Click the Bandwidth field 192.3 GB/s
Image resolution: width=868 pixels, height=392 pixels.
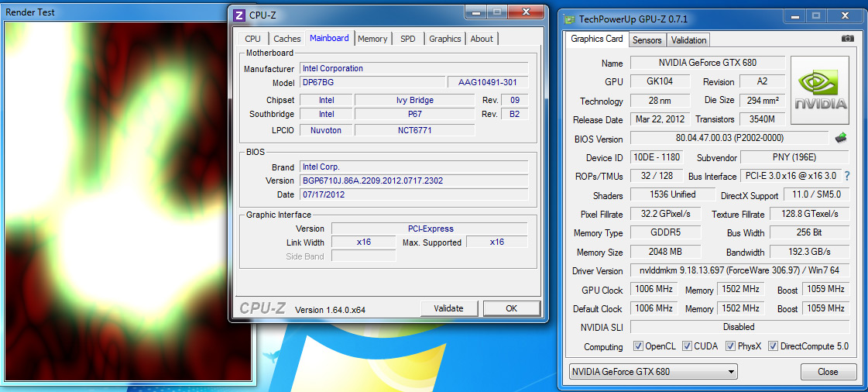[809, 251]
